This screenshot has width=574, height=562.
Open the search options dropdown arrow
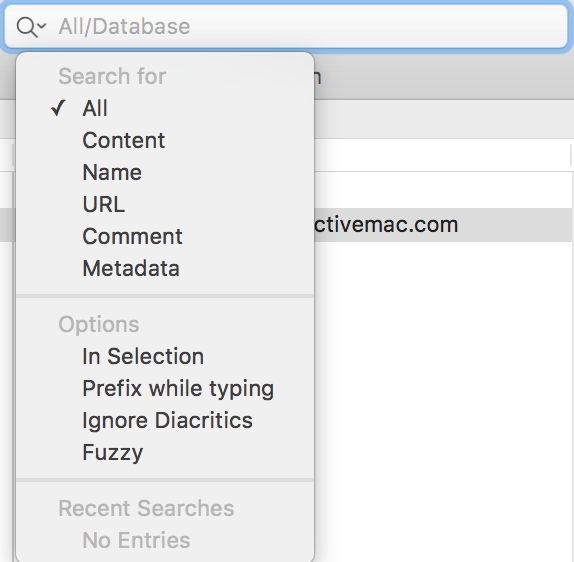point(42,26)
